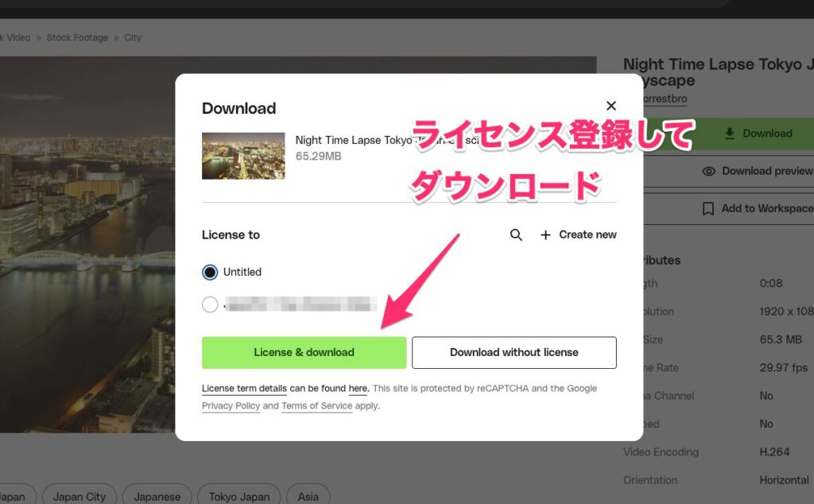Click the Download preview label text

coord(767,171)
